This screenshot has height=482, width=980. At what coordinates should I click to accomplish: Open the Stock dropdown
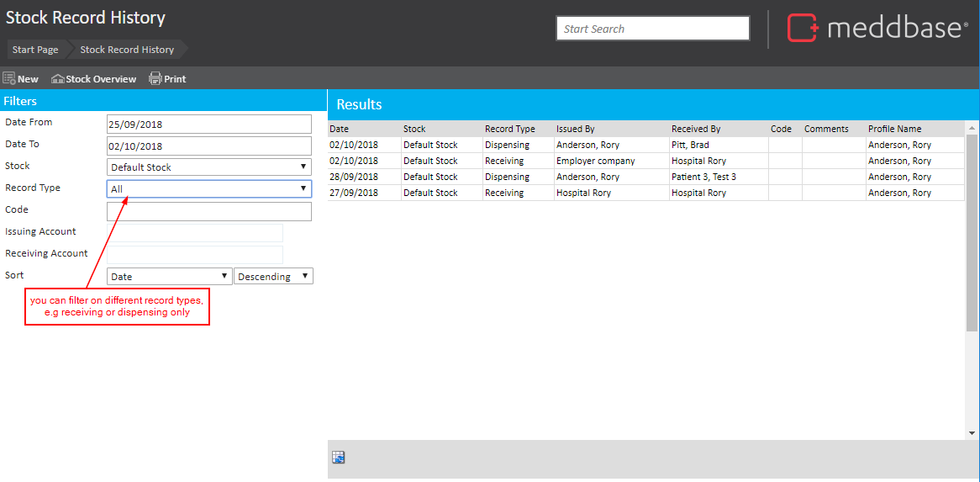(x=208, y=167)
